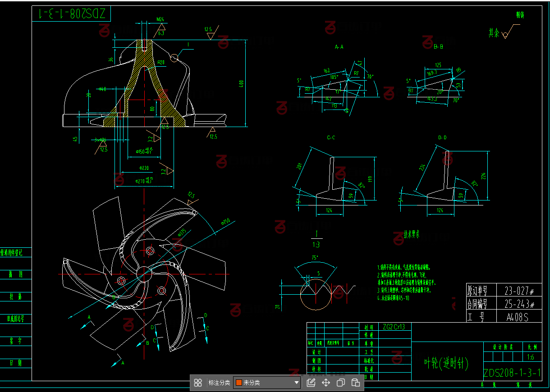Click the 叶轮(逆时针) part name in title block
The width and height of the screenshot is (550, 392).
(x=446, y=363)
